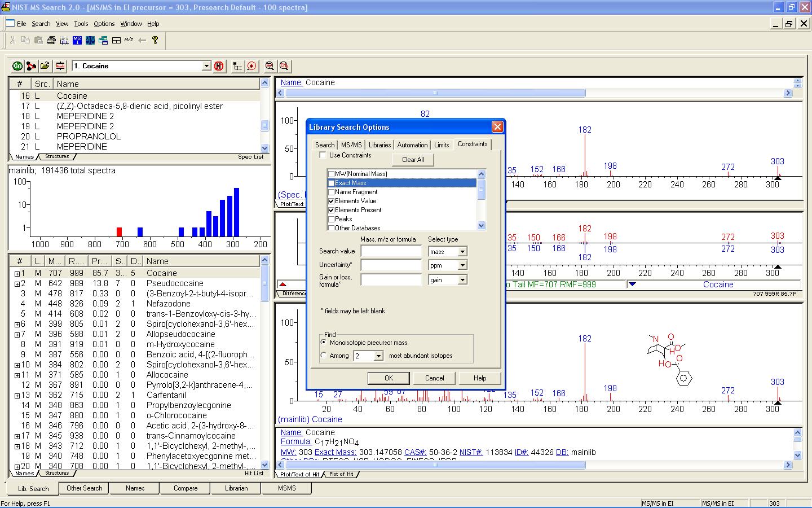This screenshot has width=812, height=508.
Task: Expand hit 1 Cocaine row
Action: click(x=17, y=273)
